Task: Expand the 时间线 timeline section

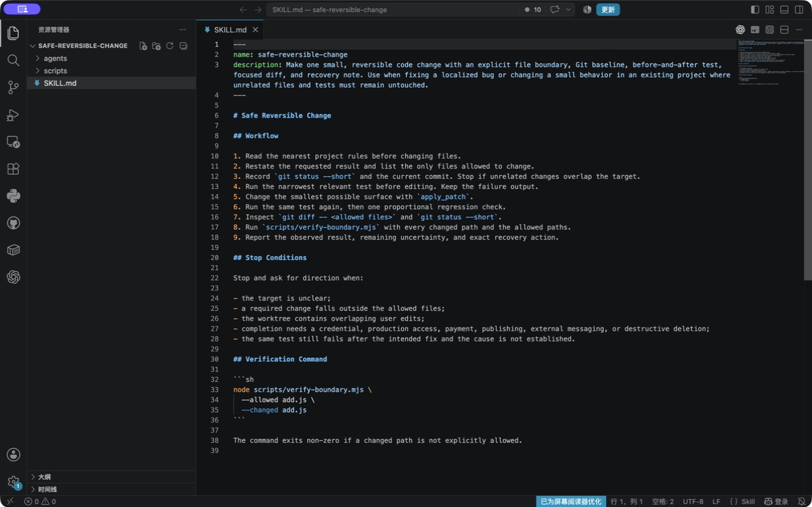Action: 111,489
